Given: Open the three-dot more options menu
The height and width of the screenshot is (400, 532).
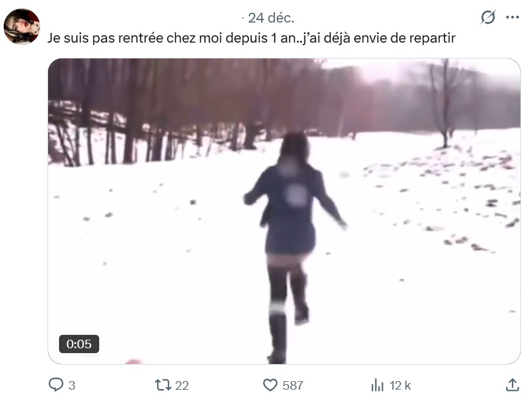Looking at the screenshot, I should click(x=513, y=17).
